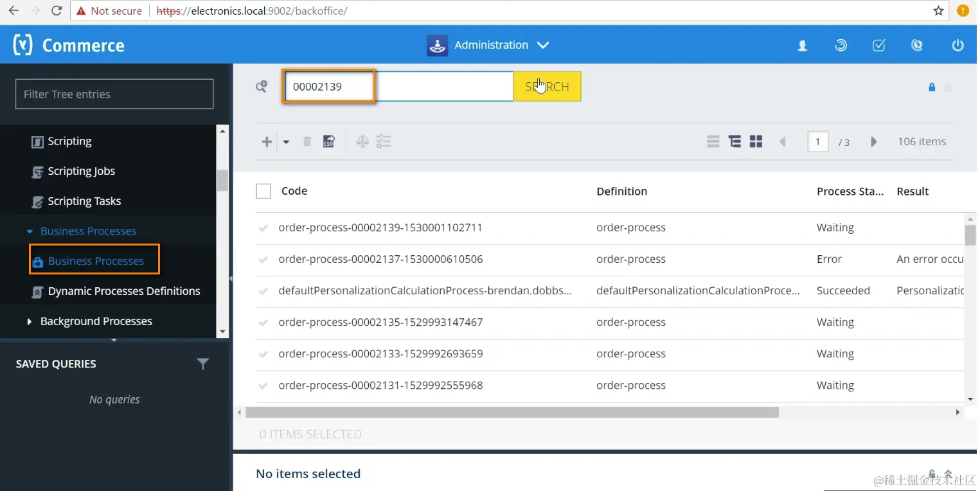Create a new item with the plus icon
This screenshot has width=980, height=491.
coord(266,141)
